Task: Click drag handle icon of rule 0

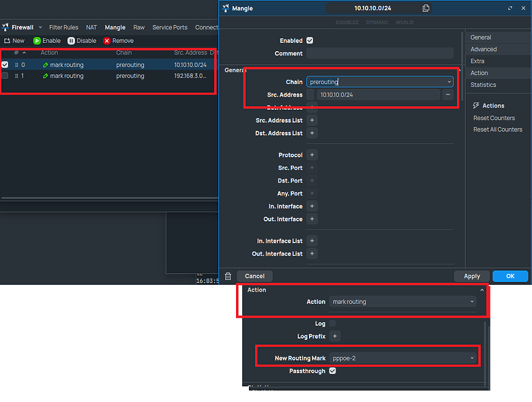Action: [16, 65]
